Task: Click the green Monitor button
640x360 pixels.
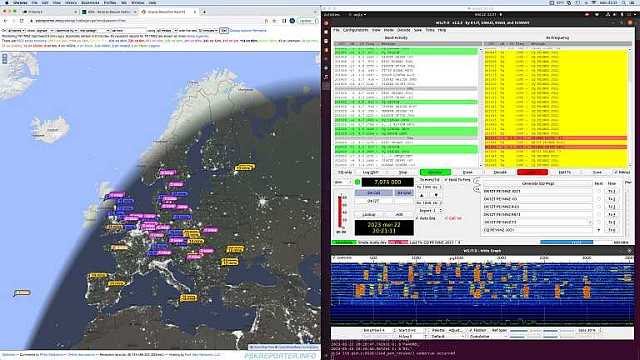Action: pos(435,173)
